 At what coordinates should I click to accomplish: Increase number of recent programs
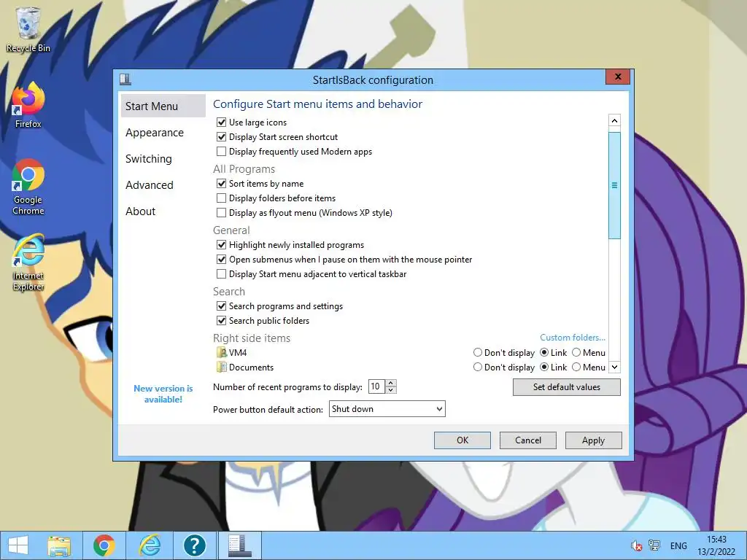pyautogui.click(x=391, y=384)
